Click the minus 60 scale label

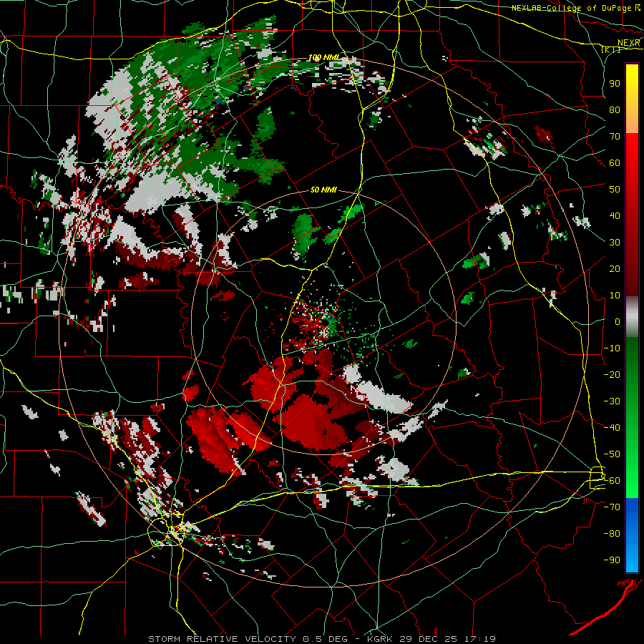point(612,481)
